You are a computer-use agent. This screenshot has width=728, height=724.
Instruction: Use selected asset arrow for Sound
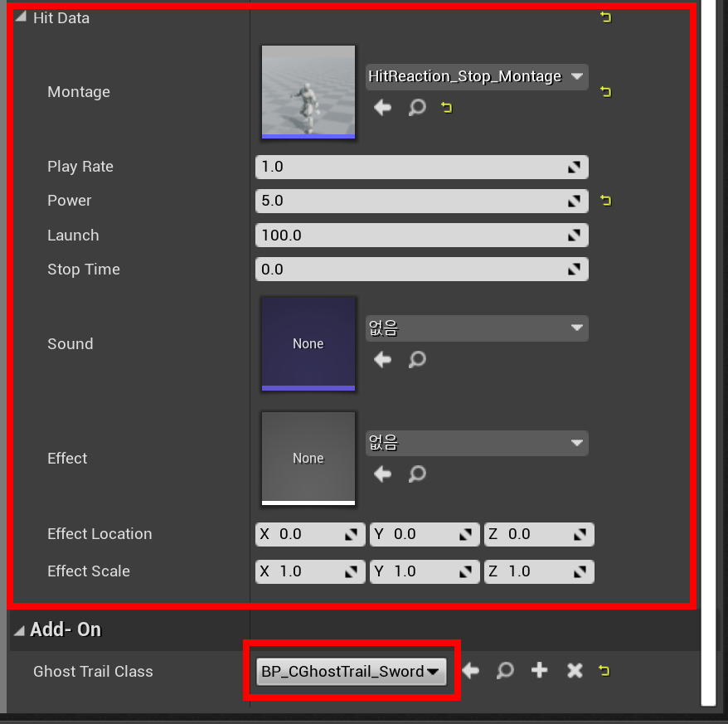click(382, 359)
